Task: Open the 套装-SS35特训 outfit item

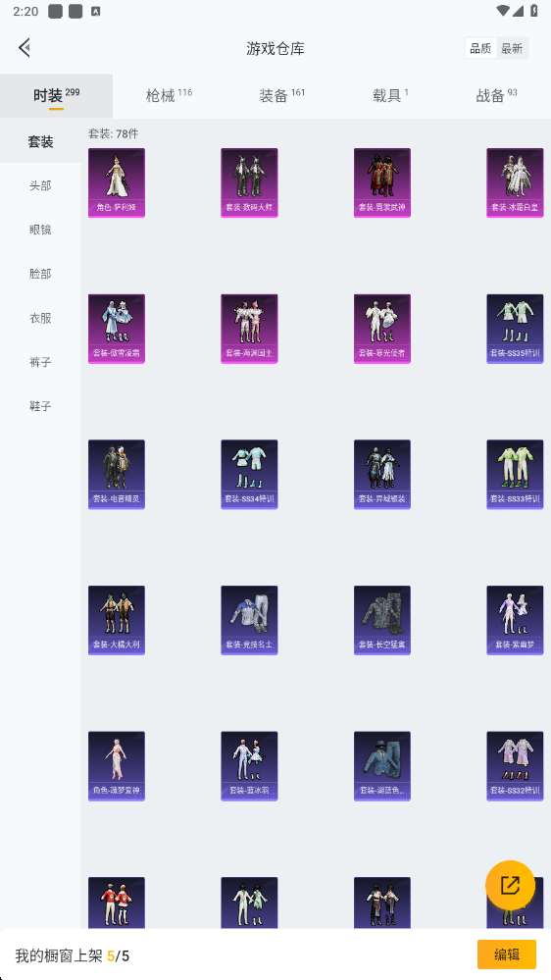Action: coord(515,329)
